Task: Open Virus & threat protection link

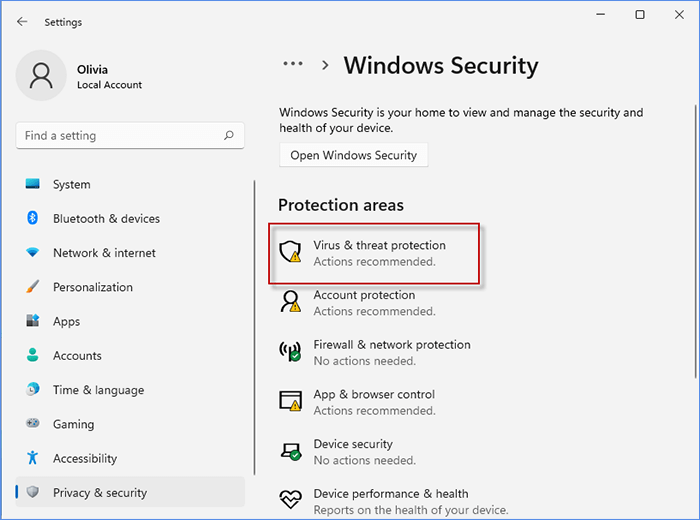Action: tap(379, 245)
